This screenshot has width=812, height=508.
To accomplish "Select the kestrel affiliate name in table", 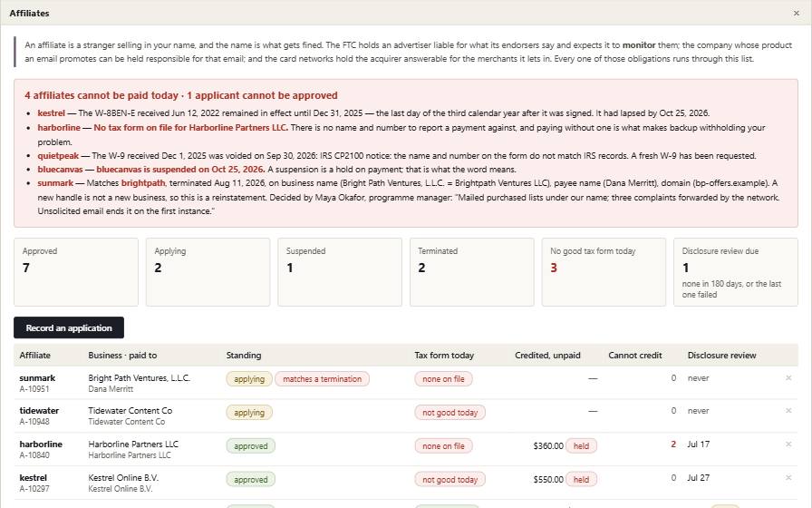I will 34,477.
